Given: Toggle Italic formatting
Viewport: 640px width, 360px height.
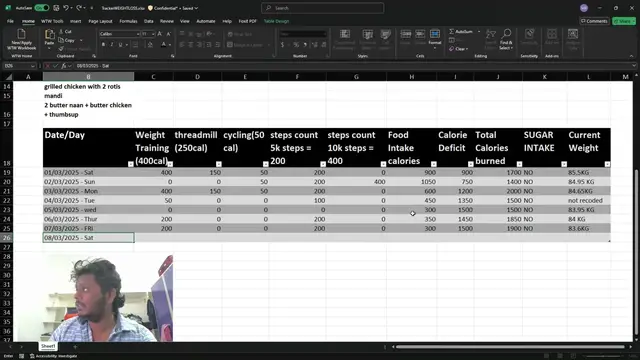Looking at the screenshot, I should coord(111,44).
